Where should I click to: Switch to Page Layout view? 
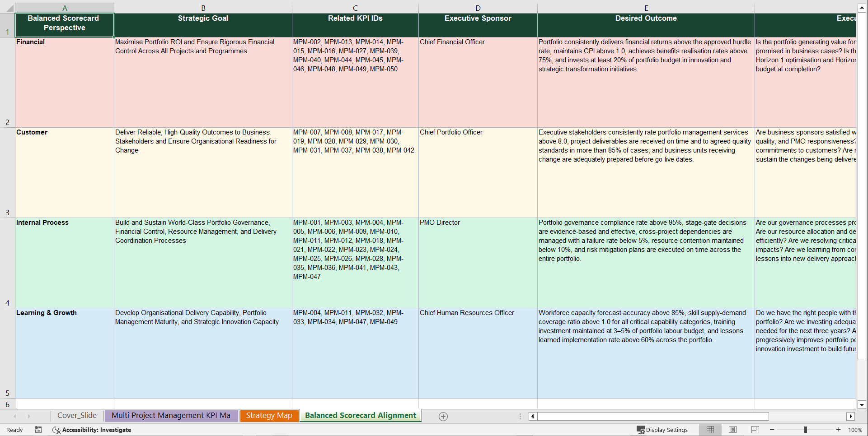(733, 430)
